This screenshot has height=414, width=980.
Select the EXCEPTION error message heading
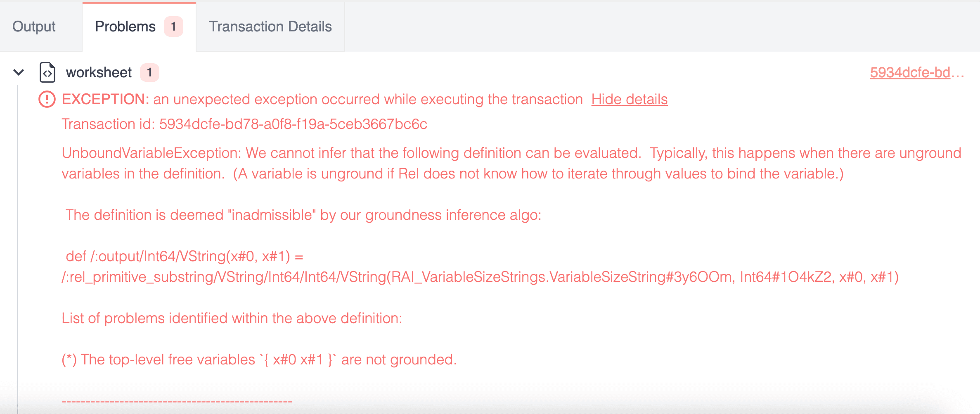(322, 100)
